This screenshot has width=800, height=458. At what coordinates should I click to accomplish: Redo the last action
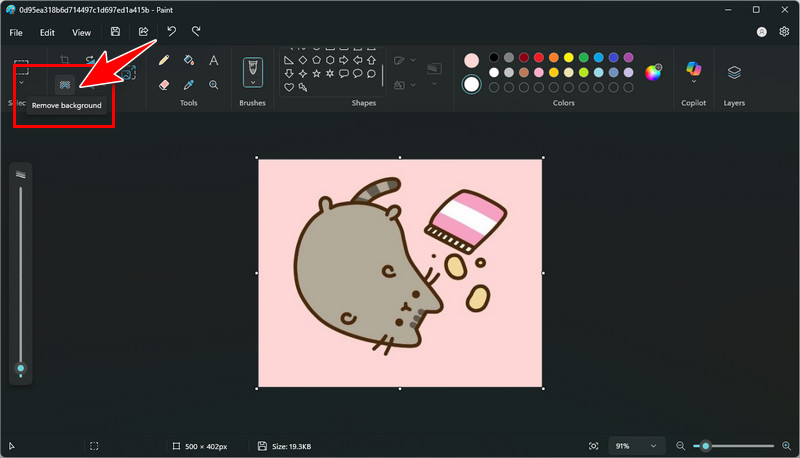click(x=196, y=32)
